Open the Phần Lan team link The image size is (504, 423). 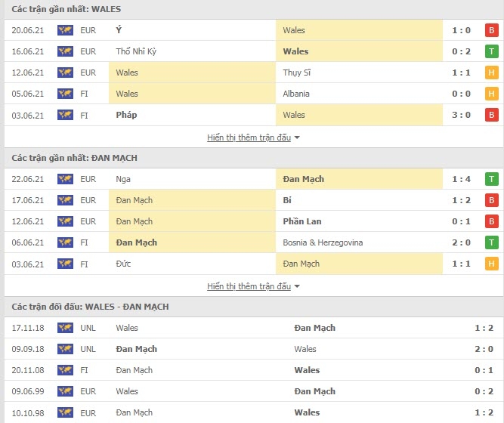coord(301,221)
